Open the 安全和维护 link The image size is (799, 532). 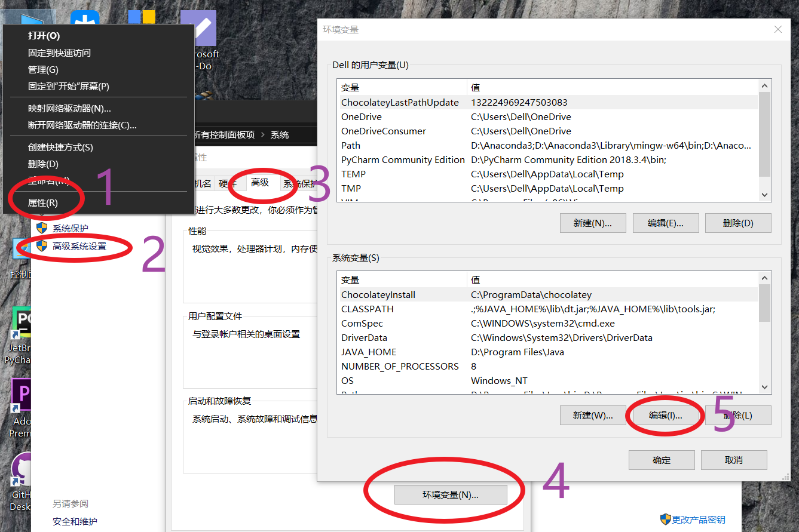pos(75,521)
